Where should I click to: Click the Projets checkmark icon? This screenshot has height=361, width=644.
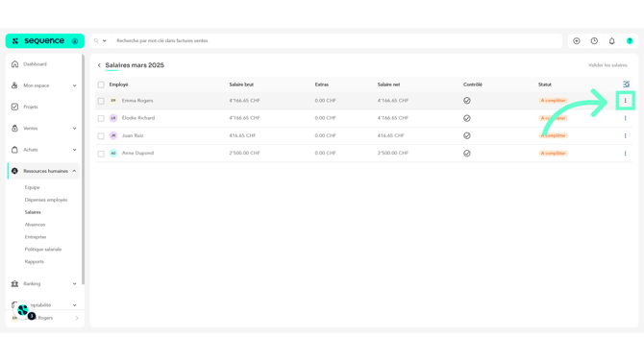[14, 107]
